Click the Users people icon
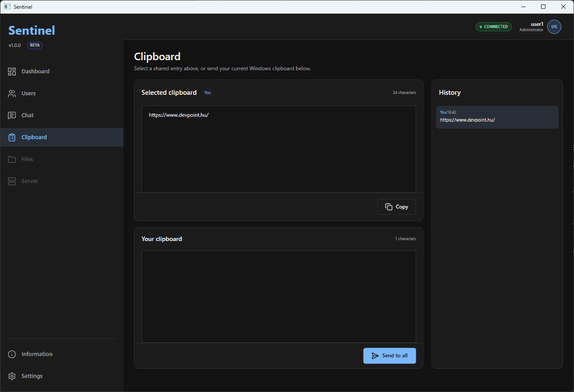 (12, 94)
